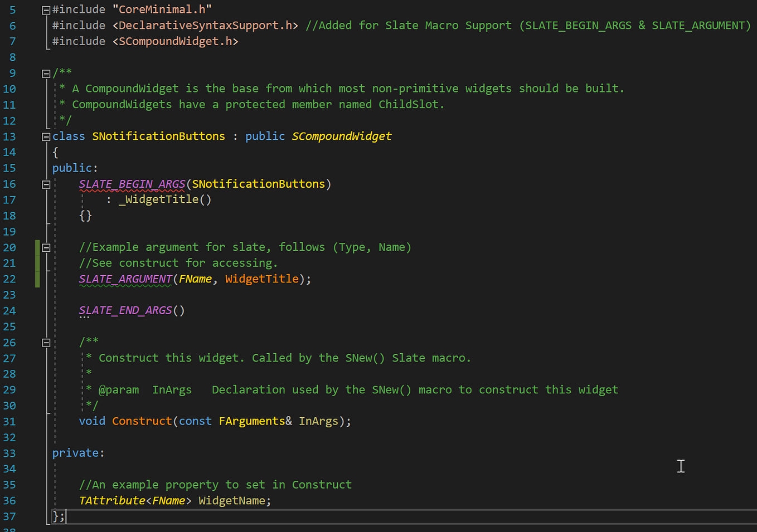Collapse the #include region fold marker
757x532 pixels.
(45, 9)
